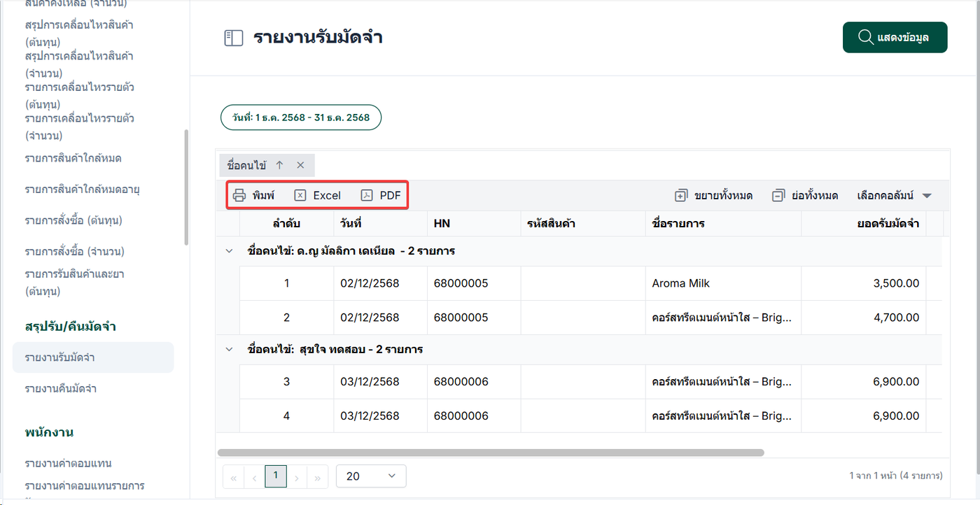The height and width of the screenshot is (505, 980).
Task: Click HN 68000006 in row 3
Action: pyautogui.click(x=461, y=382)
